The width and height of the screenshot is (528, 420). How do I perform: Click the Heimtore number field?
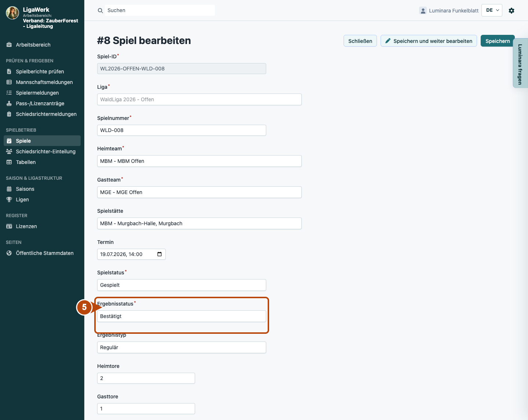point(146,378)
